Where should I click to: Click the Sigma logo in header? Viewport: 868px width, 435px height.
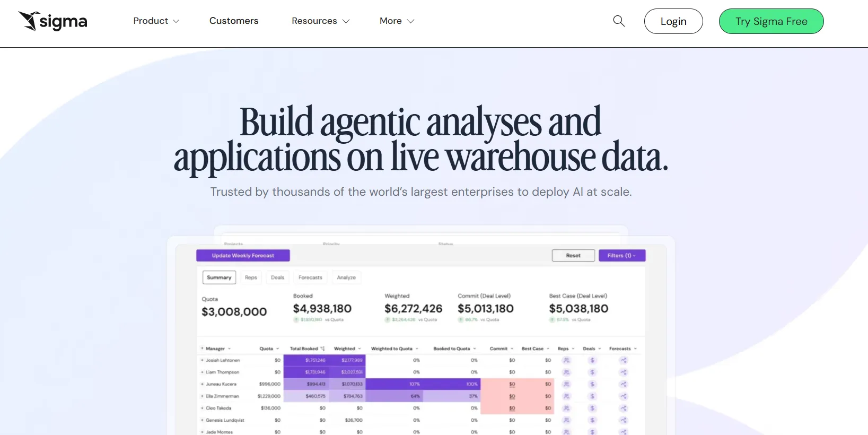53,21
